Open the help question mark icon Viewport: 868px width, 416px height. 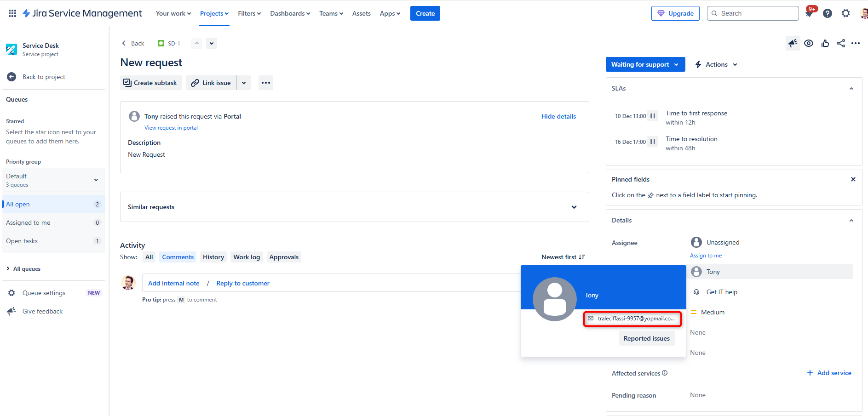(828, 13)
